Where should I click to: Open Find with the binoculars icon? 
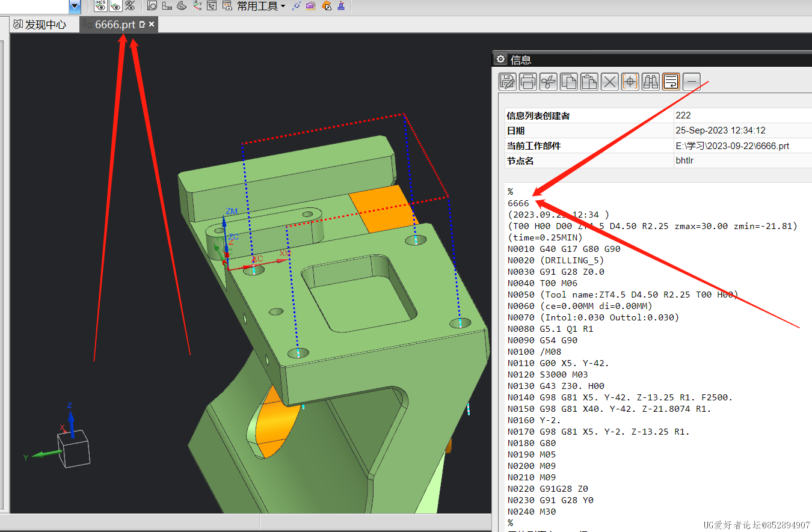click(x=651, y=81)
